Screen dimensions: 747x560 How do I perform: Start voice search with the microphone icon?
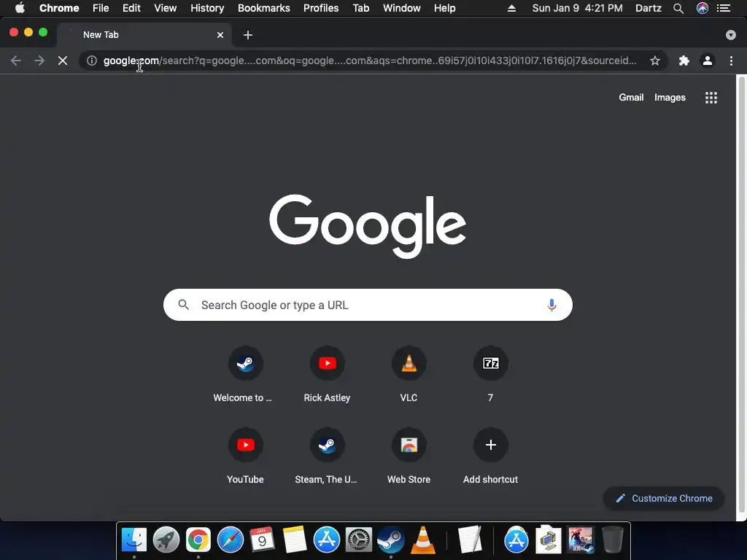pyautogui.click(x=551, y=305)
